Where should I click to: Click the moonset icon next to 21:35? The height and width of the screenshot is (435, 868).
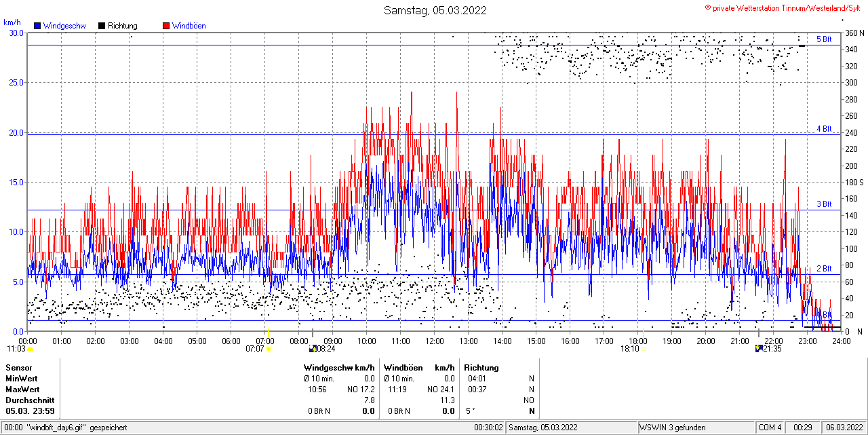point(759,349)
